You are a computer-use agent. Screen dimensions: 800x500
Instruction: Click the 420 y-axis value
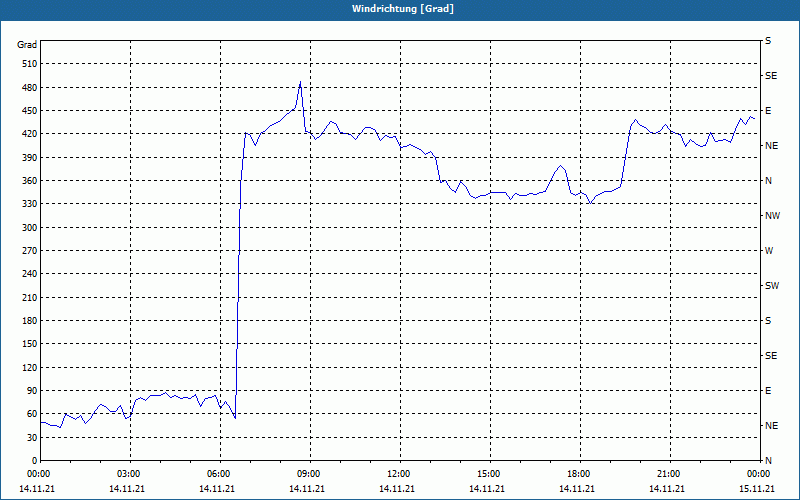pos(30,134)
